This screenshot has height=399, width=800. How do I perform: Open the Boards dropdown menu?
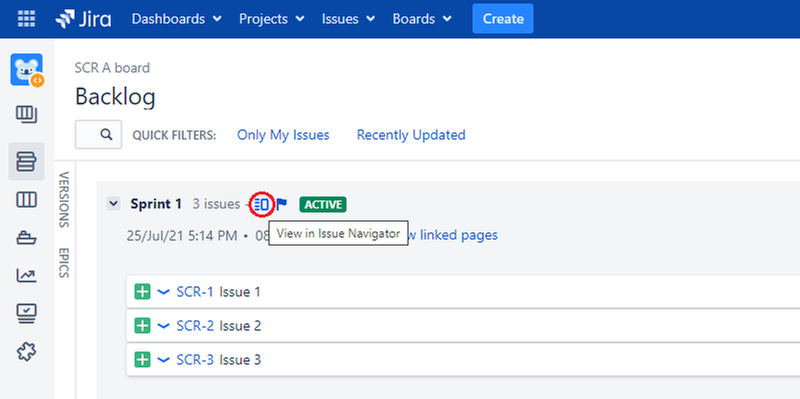422,19
